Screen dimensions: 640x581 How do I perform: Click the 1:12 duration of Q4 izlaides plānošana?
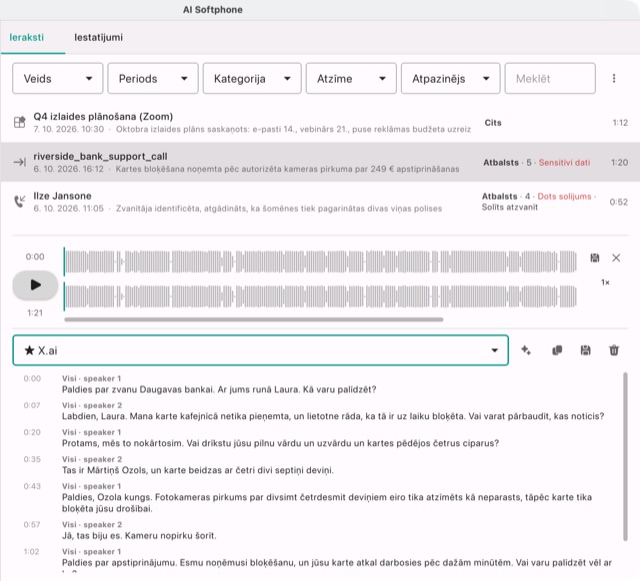coord(620,123)
